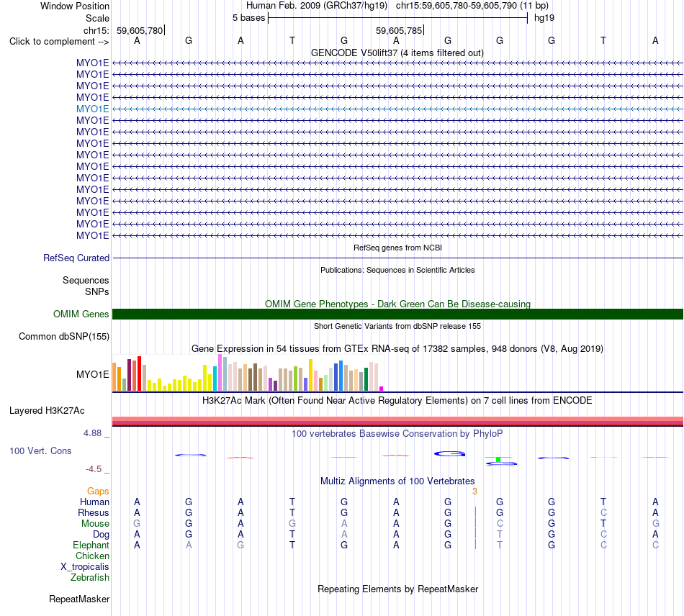Select the 'Window Position' label
684x616 pixels.
[75, 6]
